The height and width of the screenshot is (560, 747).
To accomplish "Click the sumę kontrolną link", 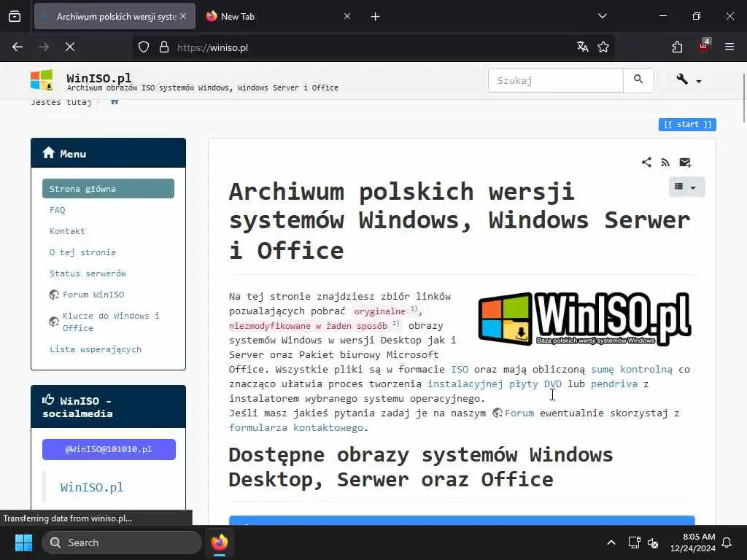I will (632, 369).
